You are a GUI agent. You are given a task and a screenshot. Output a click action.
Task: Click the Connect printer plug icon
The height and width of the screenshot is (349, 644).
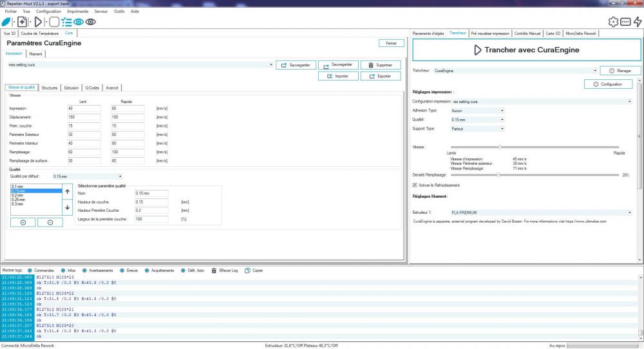[x=6, y=22]
